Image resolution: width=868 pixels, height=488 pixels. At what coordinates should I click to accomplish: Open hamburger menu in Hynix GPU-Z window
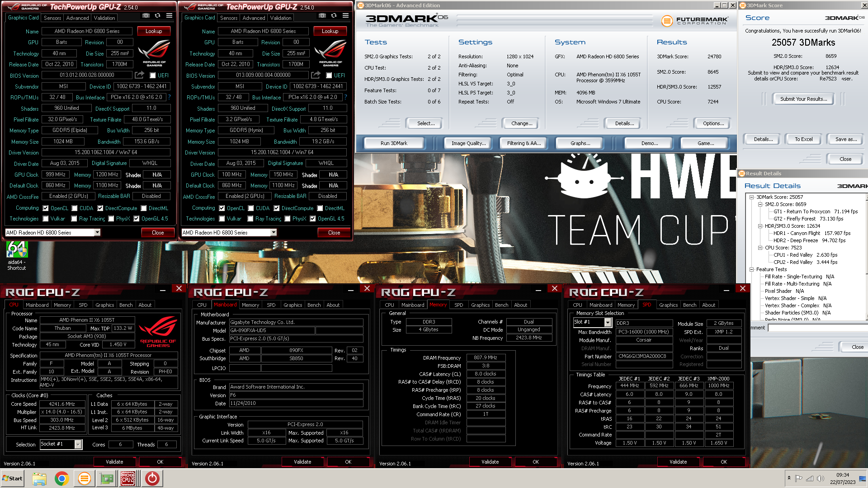(x=345, y=15)
